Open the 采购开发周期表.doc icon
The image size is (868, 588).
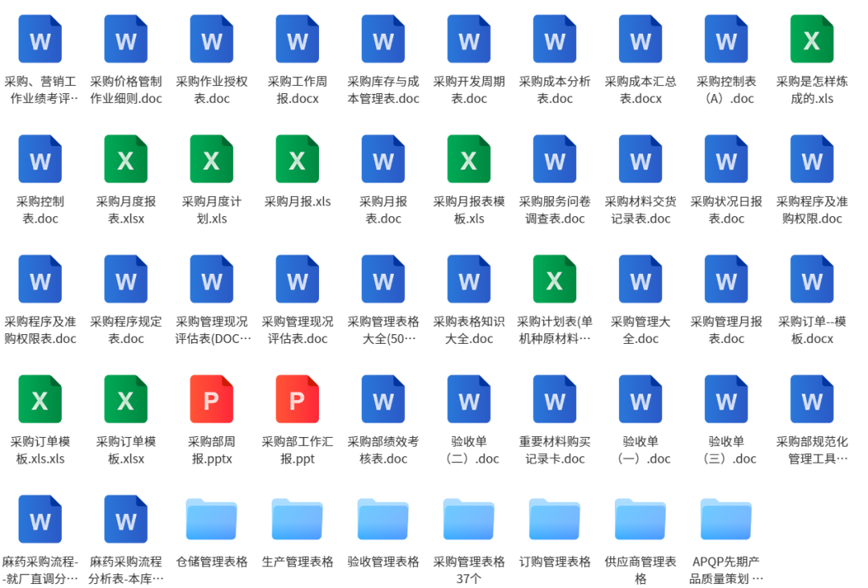click(x=469, y=39)
